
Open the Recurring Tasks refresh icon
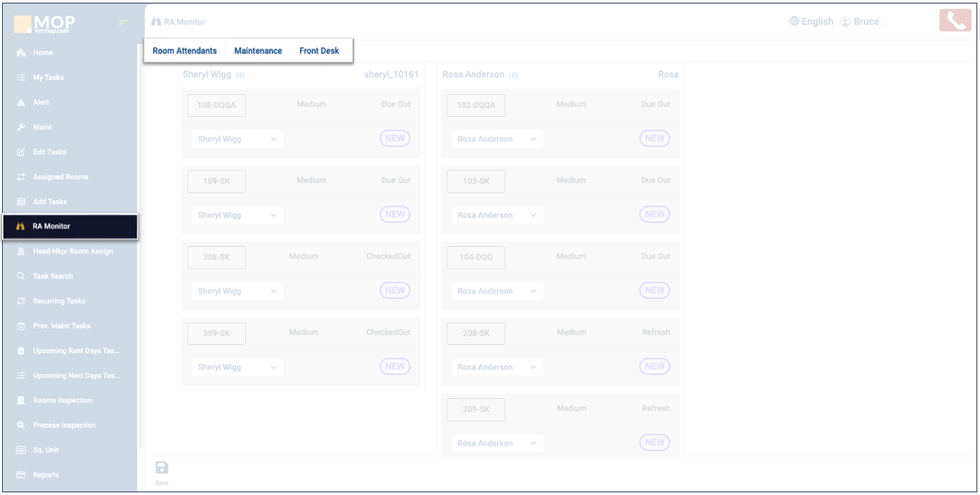(x=21, y=301)
